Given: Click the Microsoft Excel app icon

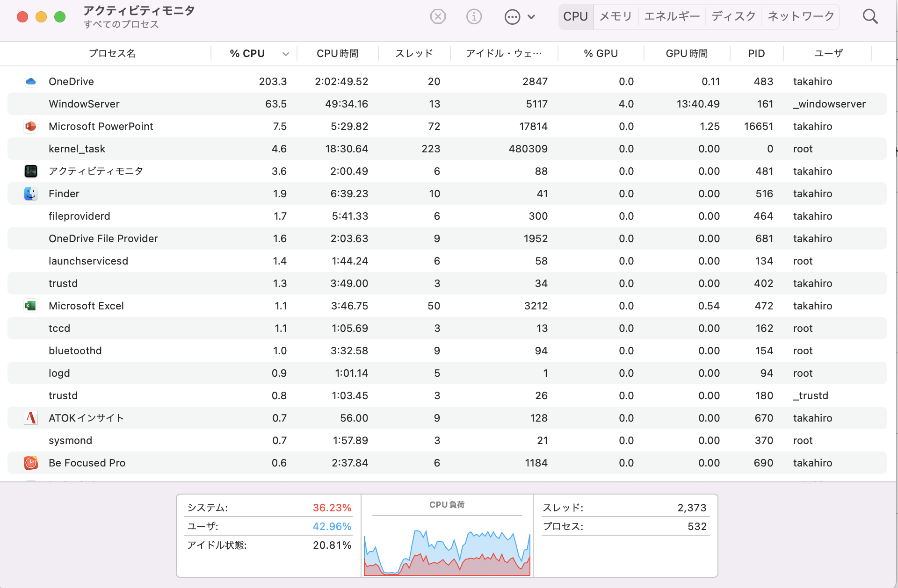Looking at the screenshot, I should coord(31,306).
